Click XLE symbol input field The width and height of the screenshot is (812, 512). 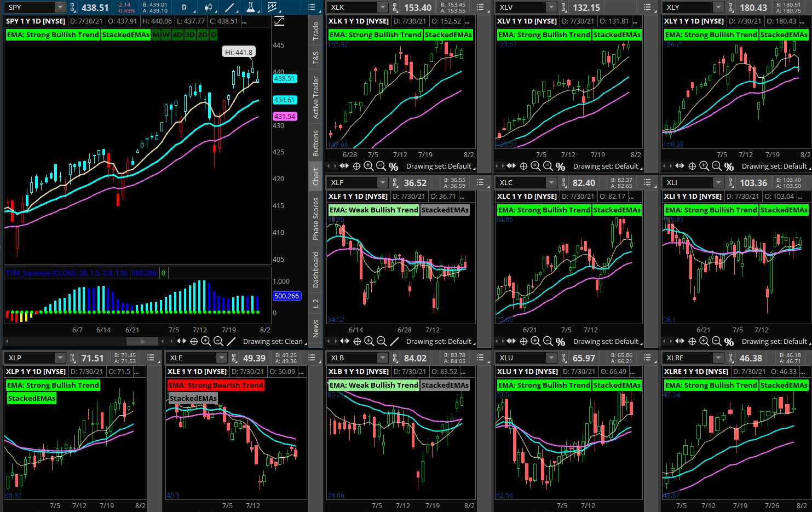tap(192, 358)
